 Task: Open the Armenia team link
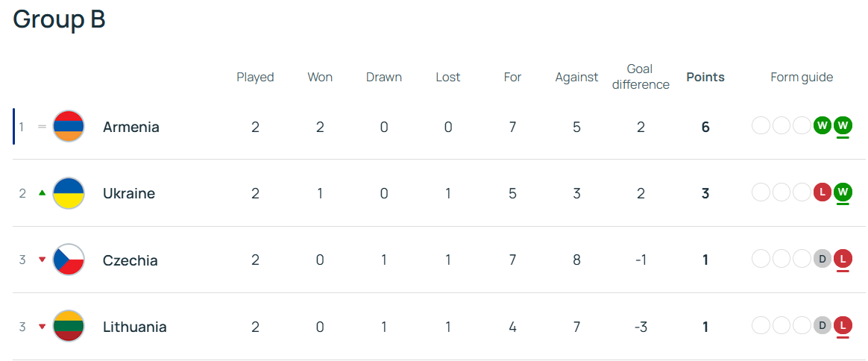131,127
